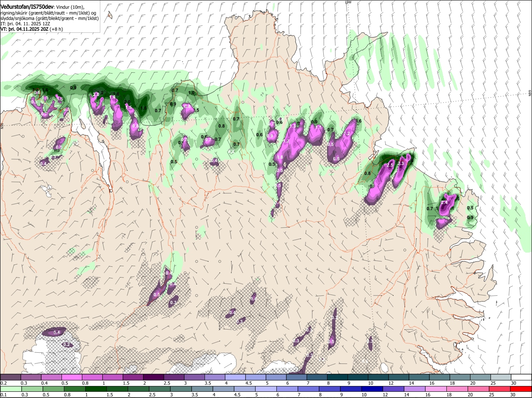The width and height of the screenshot is (532, 398).
Task: Click upper scale swatch between 6 and 7
Action: pyautogui.click(x=296, y=377)
